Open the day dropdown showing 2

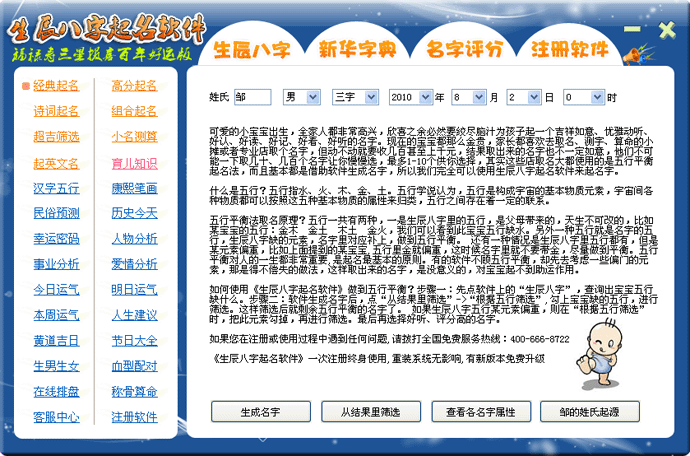click(x=524, y=97)
